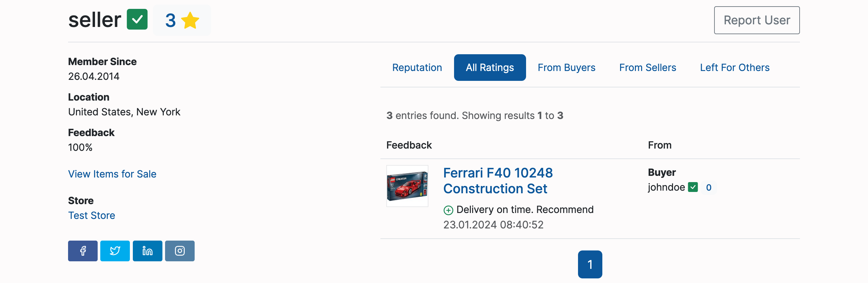Show ratings From Buyers tab
868x283 pixels.
tap(566, 68)
